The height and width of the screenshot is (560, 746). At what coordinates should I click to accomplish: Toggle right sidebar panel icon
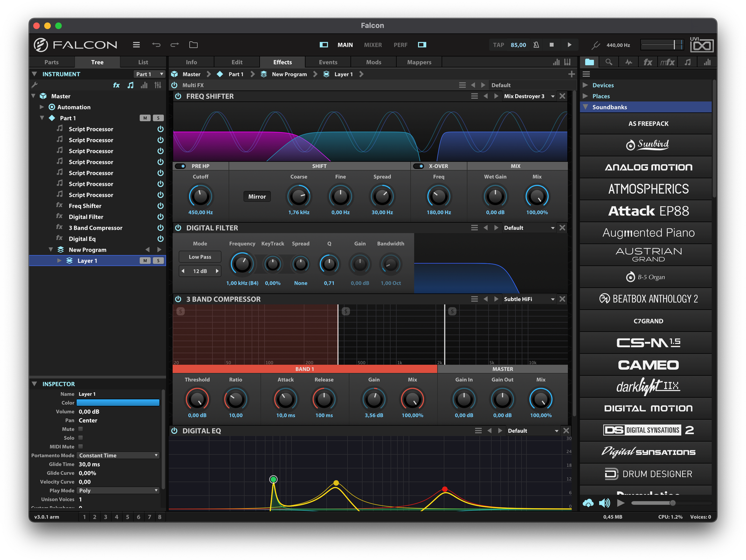[422, 45]
